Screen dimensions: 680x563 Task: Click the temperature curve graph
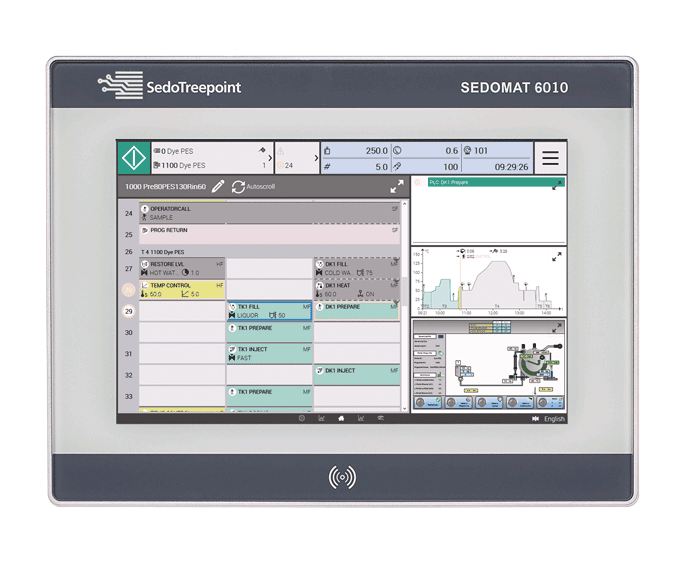[x=488, y=283]
